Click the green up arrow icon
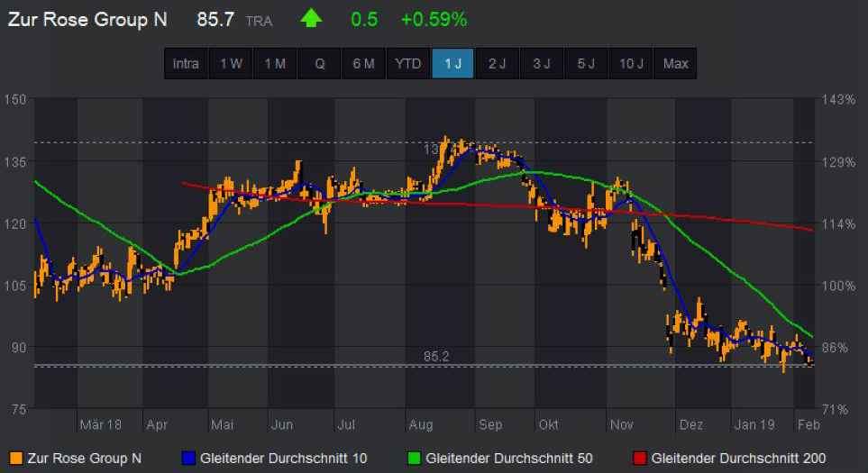The height and width of the screenshot is (473, 868). click(x=311, y=18)
